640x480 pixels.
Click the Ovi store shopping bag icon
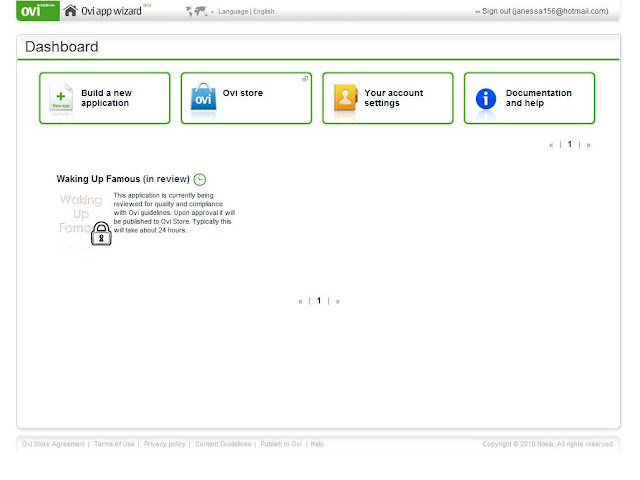coord(203,97)
